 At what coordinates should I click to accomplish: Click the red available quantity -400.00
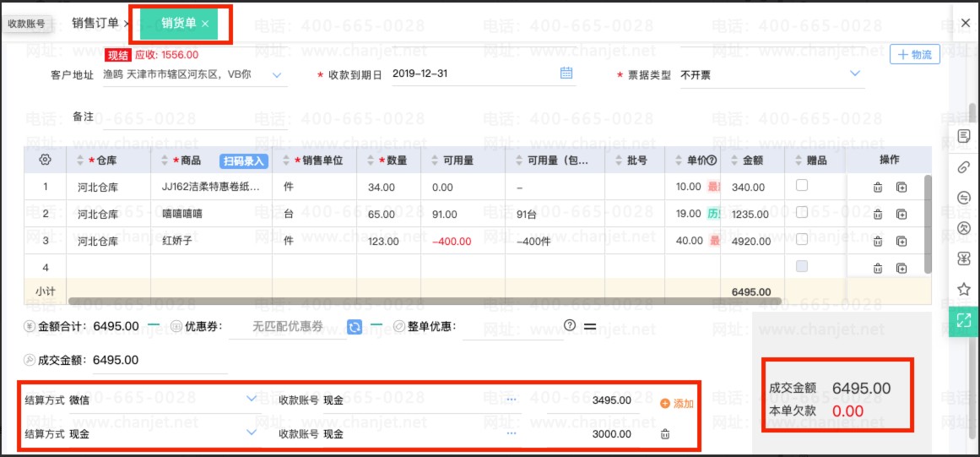pyautogui.click(x=452, y=242)
